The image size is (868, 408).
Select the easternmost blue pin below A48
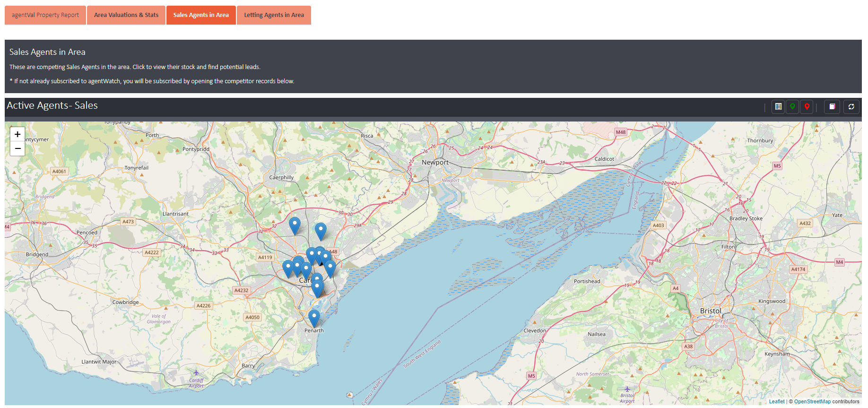point(330,268)
